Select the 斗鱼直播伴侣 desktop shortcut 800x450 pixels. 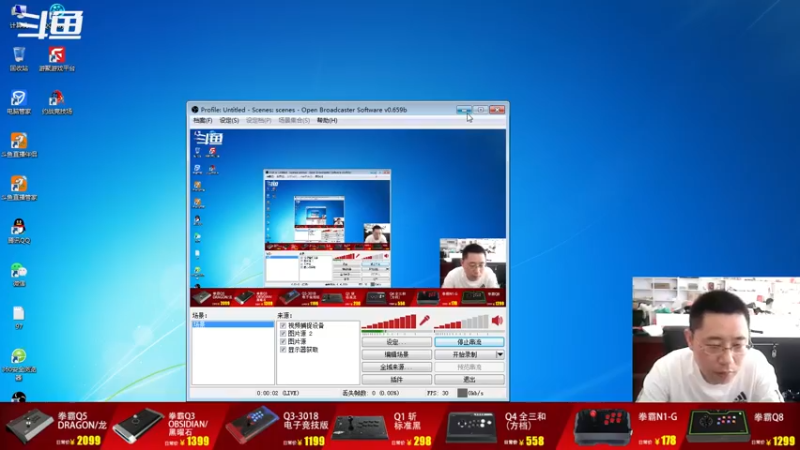coord(19,145)
